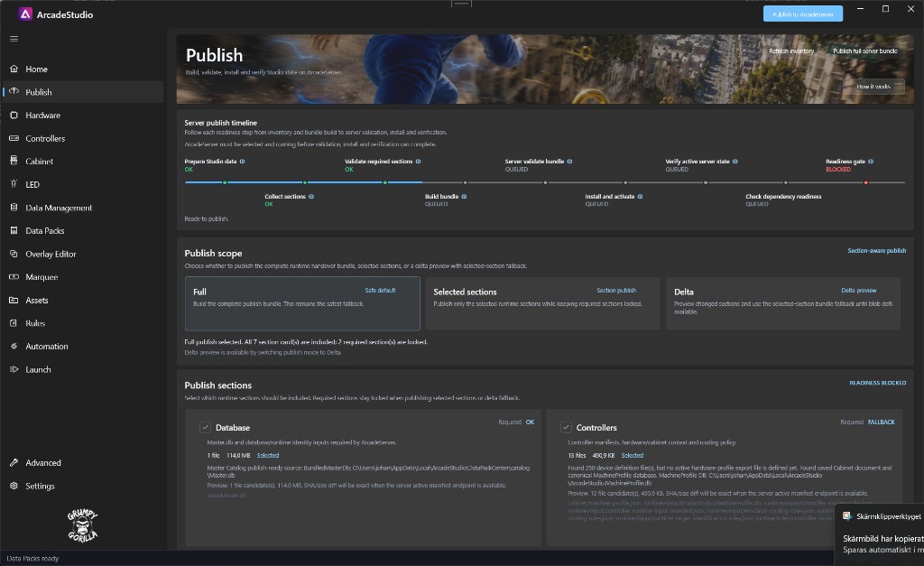Select the Full publish scope card
The image size is (924, 566).
(302, 303)
